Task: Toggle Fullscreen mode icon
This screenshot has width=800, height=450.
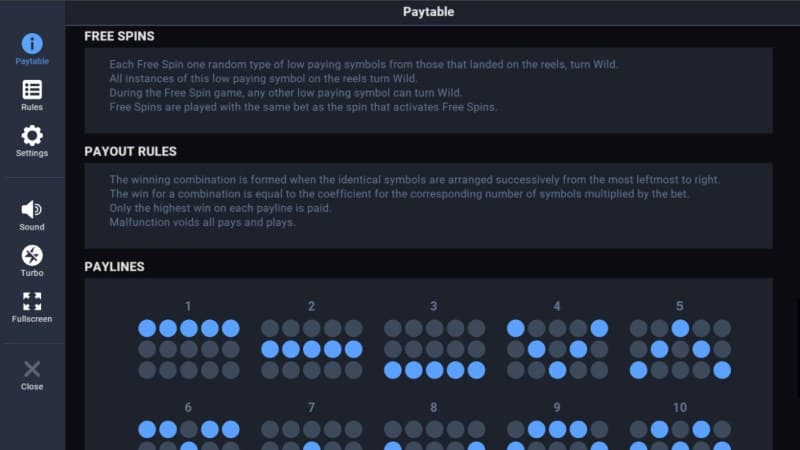Action: click(x=32, y=301)
